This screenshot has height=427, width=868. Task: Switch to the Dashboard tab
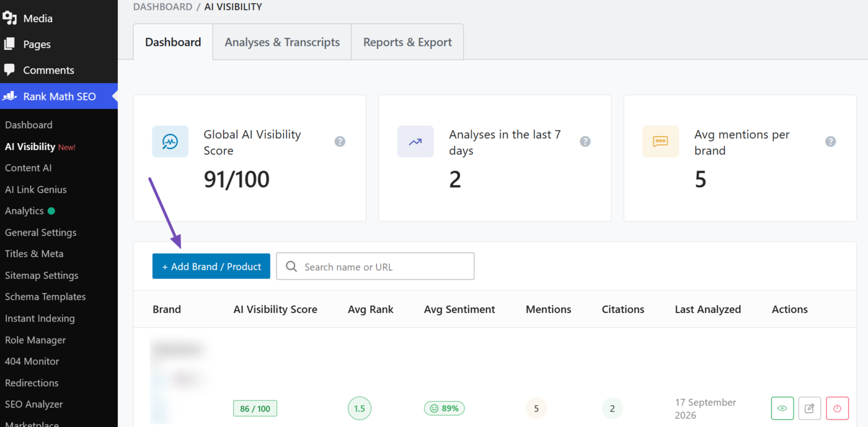coord(173,42)
